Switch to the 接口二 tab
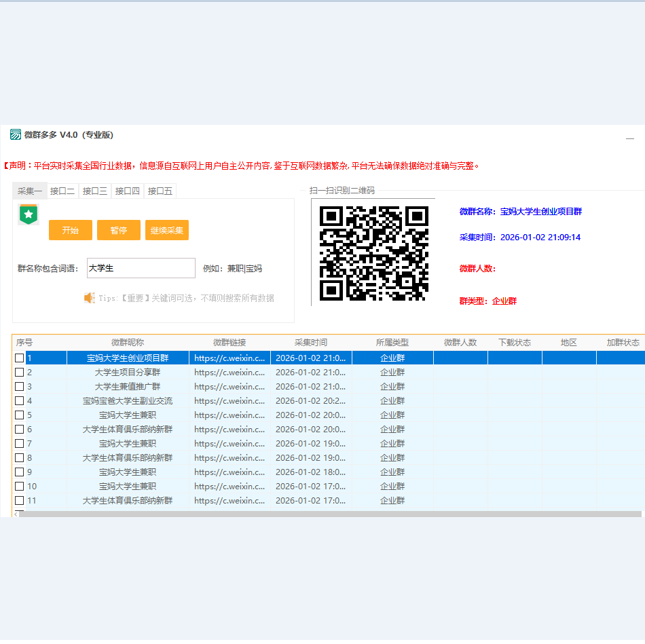 pyautogui.click(x=62, y=191)
